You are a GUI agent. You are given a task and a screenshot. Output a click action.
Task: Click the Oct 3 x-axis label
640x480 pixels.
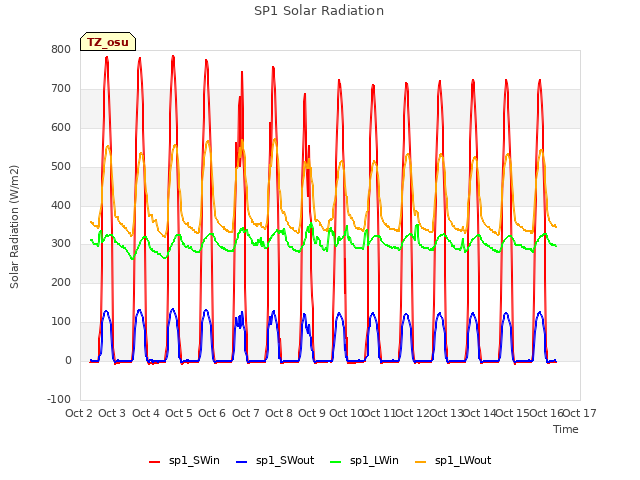(x=112, y=413)
